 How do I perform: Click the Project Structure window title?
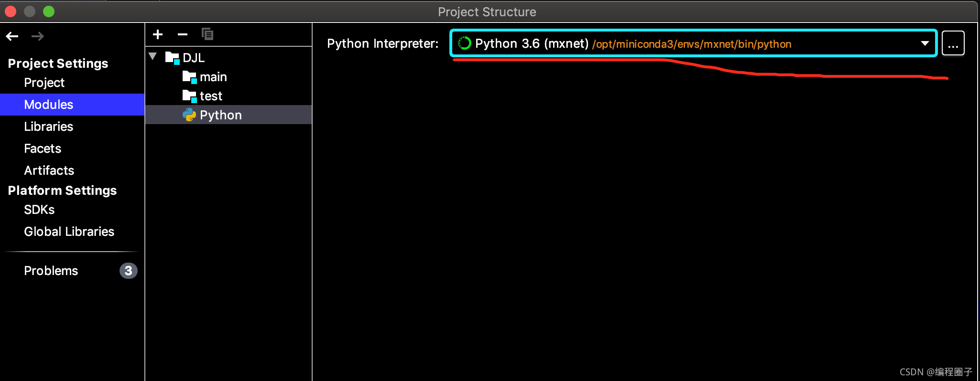(x=487, y=12)
